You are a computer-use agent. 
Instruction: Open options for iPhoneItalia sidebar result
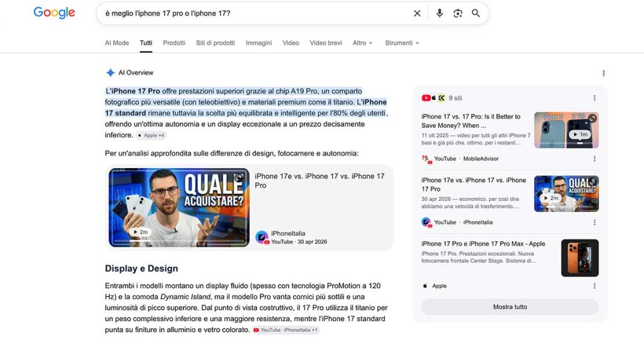594,222
